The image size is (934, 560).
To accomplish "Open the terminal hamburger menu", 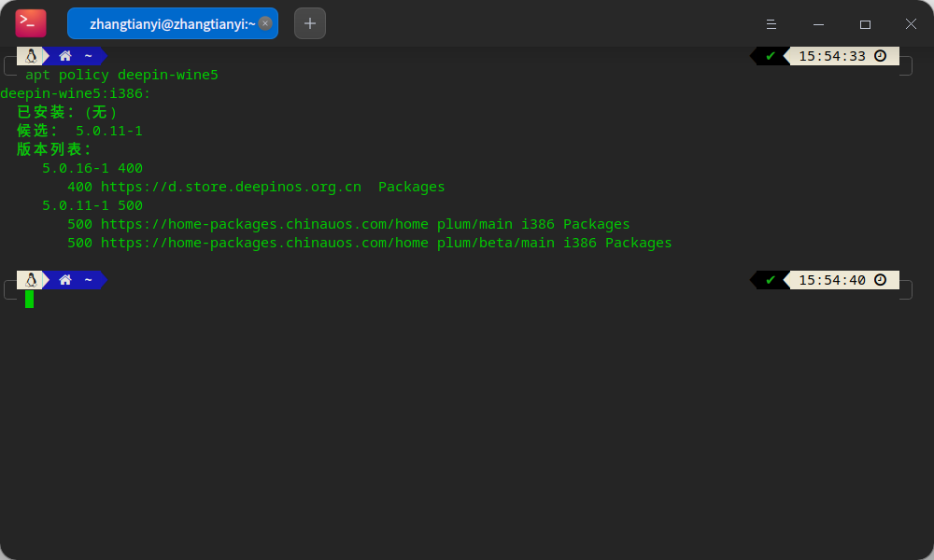I will click(x=771, y=24).
